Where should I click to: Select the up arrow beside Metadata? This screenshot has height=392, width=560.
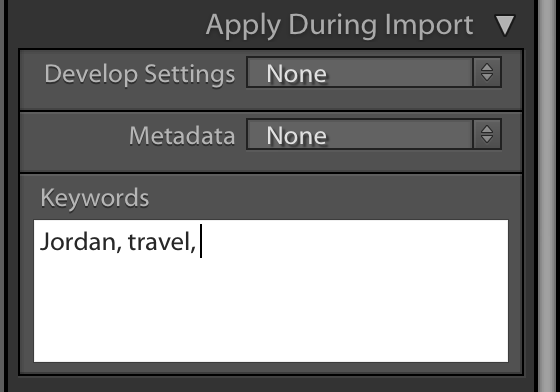(487, 129)
